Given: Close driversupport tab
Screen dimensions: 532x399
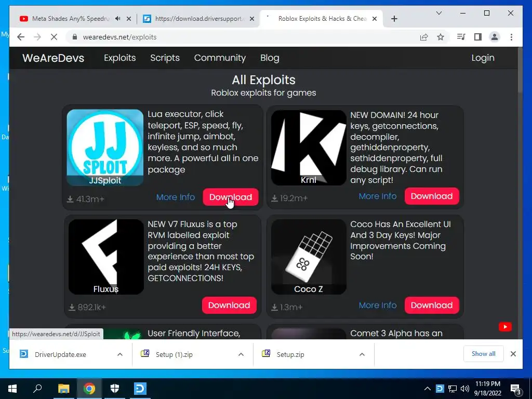Looking at the screenshot, I should click(252, 19).
